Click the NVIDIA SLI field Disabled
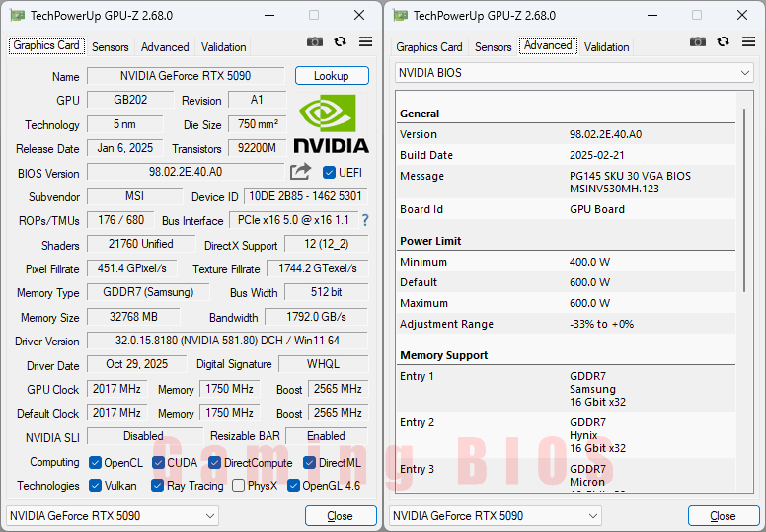766x532 pixels. pyautogui.click(x=144, y=435)
